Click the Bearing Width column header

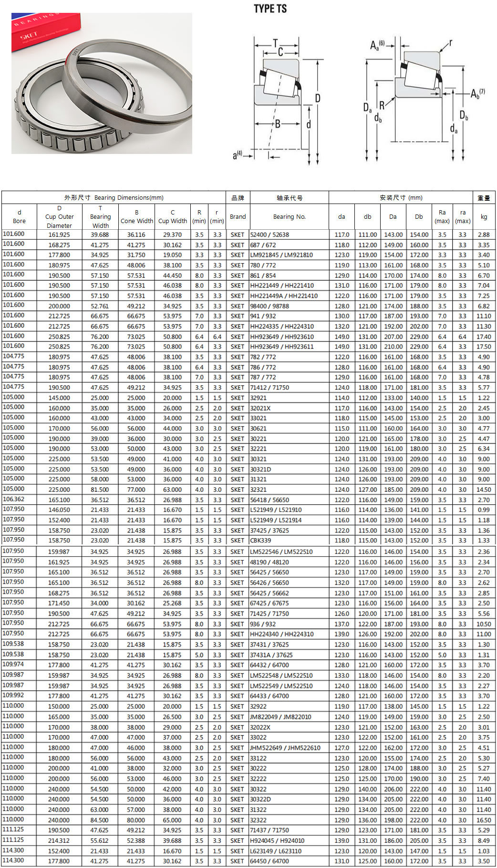coord(100,217)
